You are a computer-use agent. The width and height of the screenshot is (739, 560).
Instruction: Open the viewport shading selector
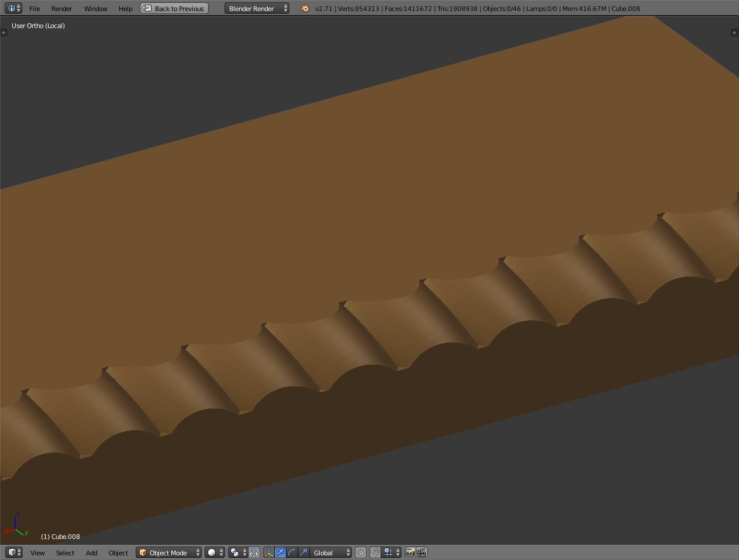215,552
